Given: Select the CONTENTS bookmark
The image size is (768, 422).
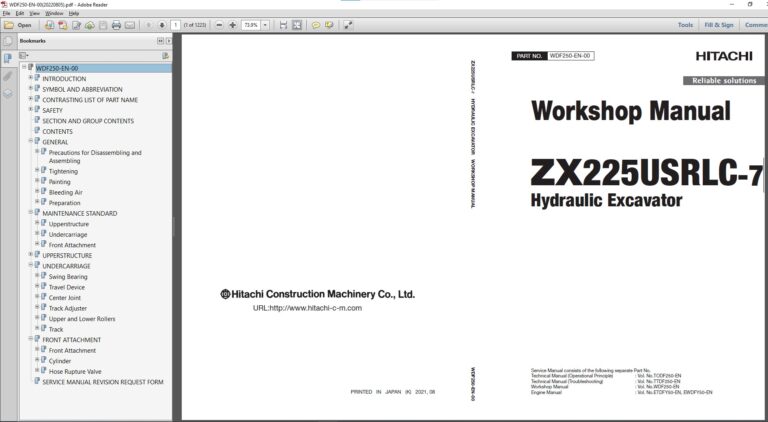Looking at the screenshot, I should tap(57, 132).
